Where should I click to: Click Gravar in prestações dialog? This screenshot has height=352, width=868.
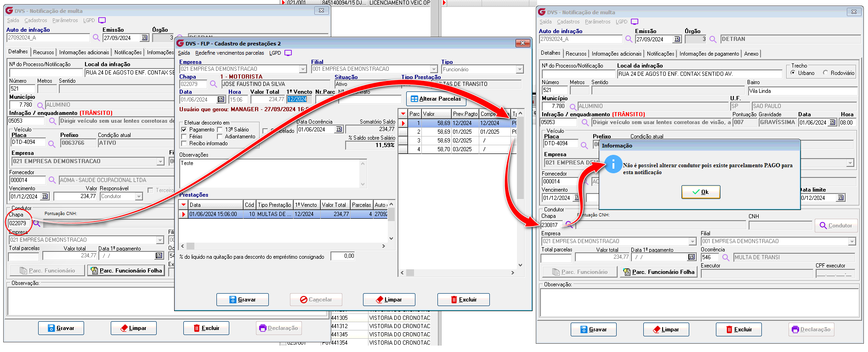pyautogui.click(x=242, y=300)
